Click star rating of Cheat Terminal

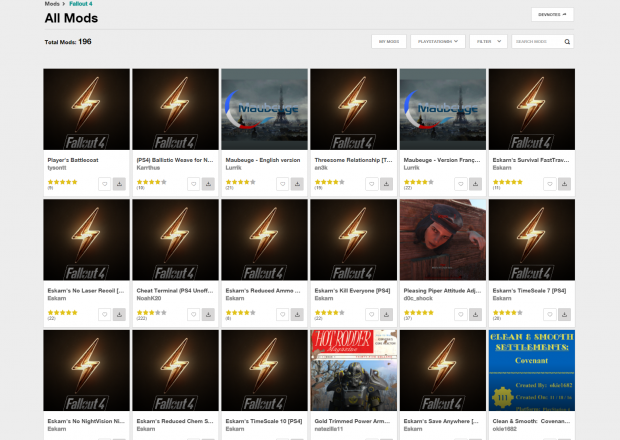point(151,312)
